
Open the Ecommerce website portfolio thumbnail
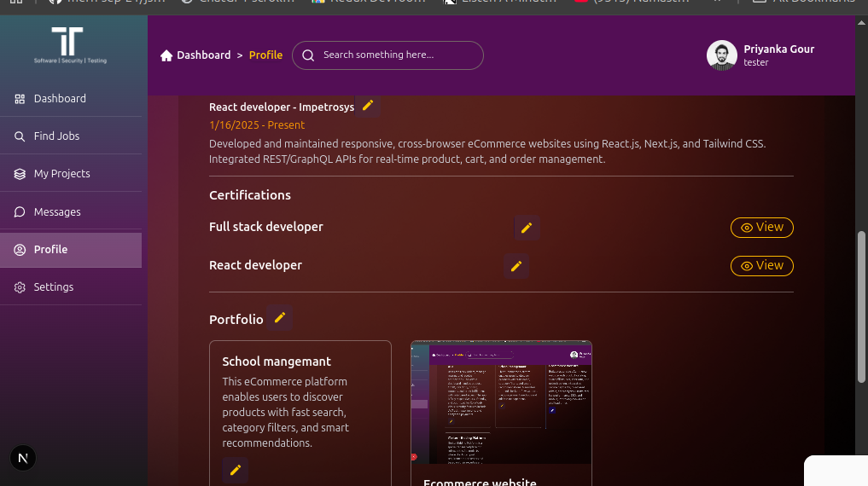click(x=501, y=402)
